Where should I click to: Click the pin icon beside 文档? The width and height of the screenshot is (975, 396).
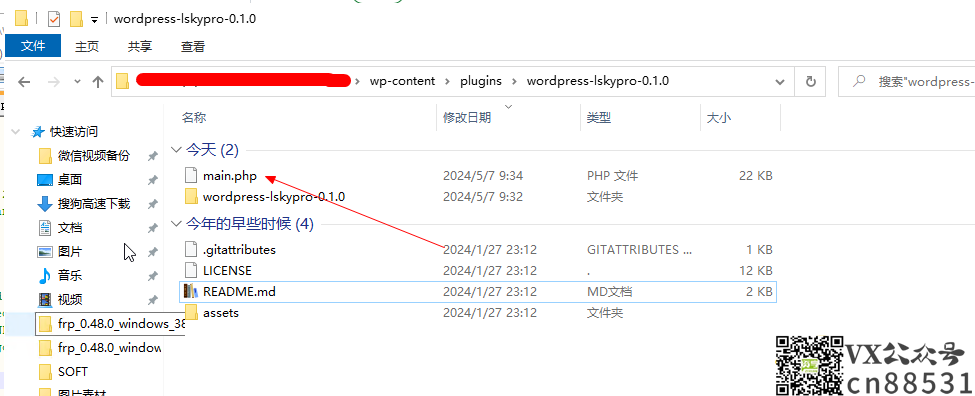click(x=152, y=228)
